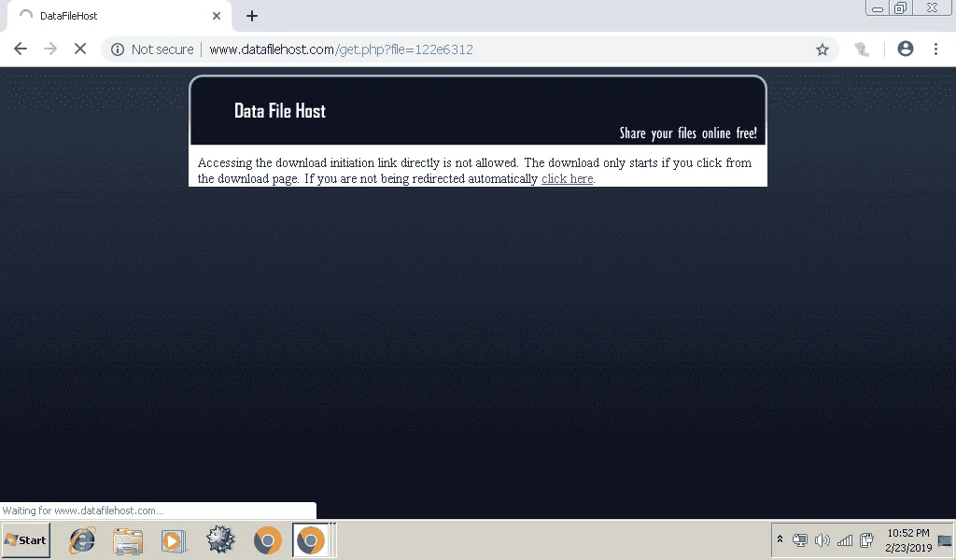Click the 'Waiting for www.datafilehost.com...' status text
956x560 pixels.
[83, 511]
